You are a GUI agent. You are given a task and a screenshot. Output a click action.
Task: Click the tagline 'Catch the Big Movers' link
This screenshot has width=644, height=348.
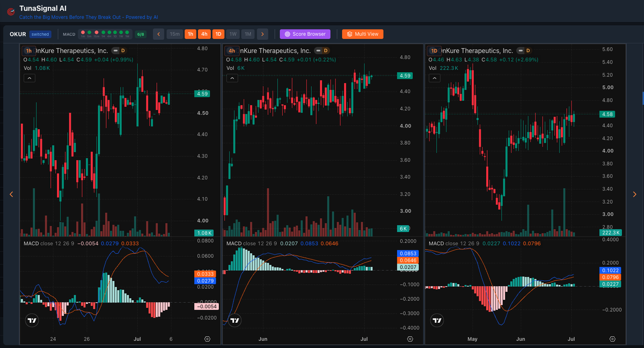pos(88,17)
